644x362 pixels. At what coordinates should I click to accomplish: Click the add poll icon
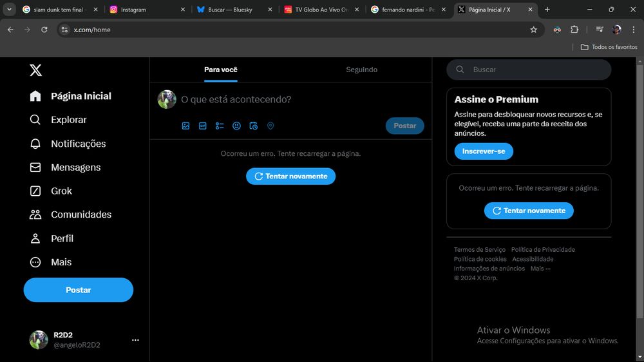click(220, 126)
